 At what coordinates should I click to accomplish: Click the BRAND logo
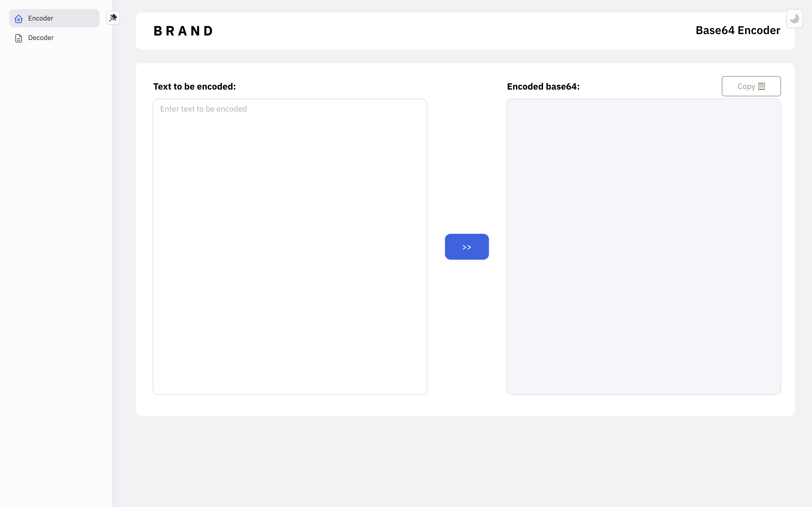183,31
